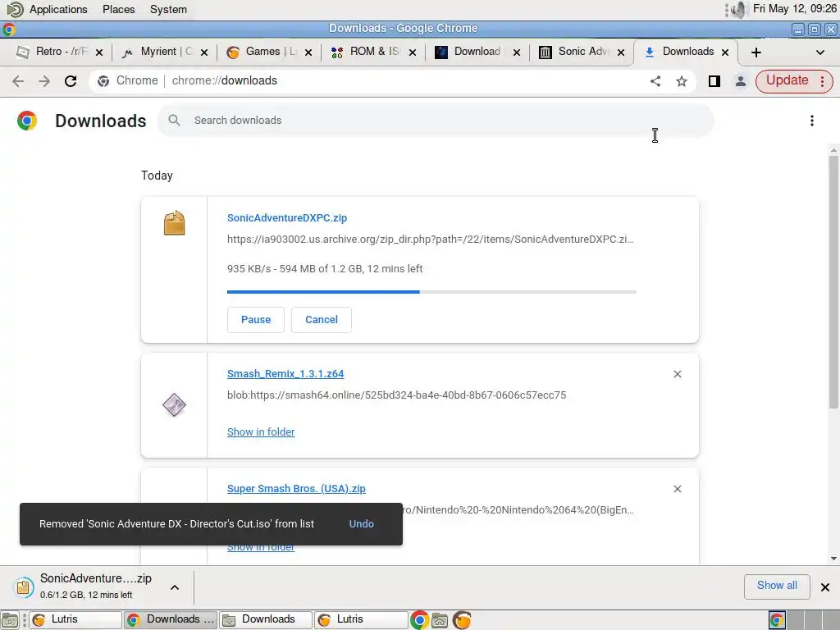Click the date and time clock

[x=794, y=8]
